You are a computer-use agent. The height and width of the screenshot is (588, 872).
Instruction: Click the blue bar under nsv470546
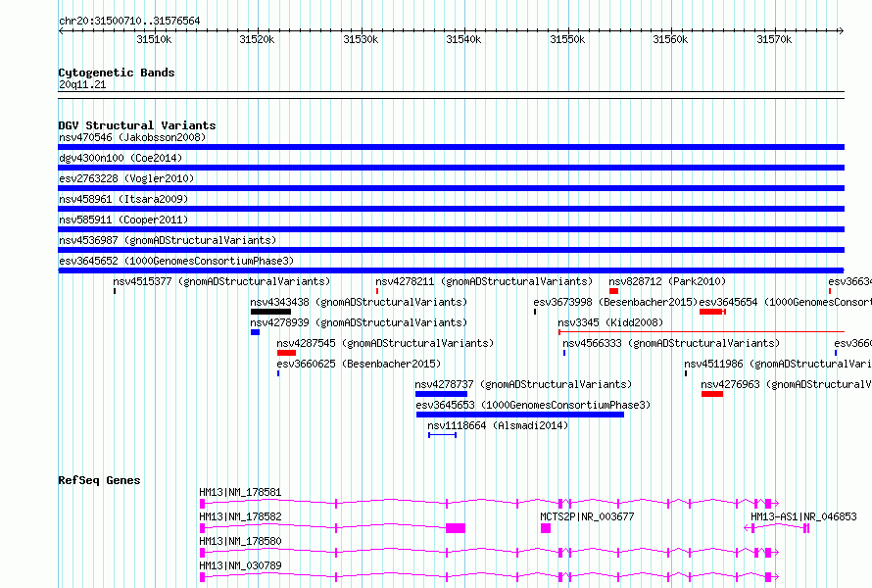(451, 147)
